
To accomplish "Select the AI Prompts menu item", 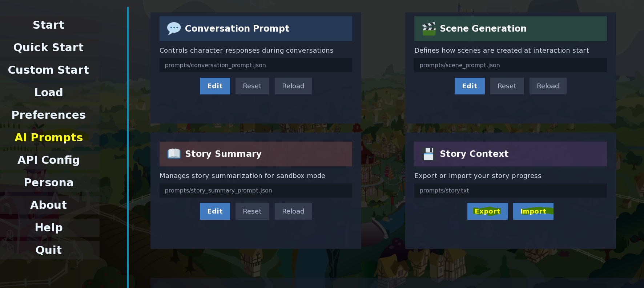I will [49, 137].
